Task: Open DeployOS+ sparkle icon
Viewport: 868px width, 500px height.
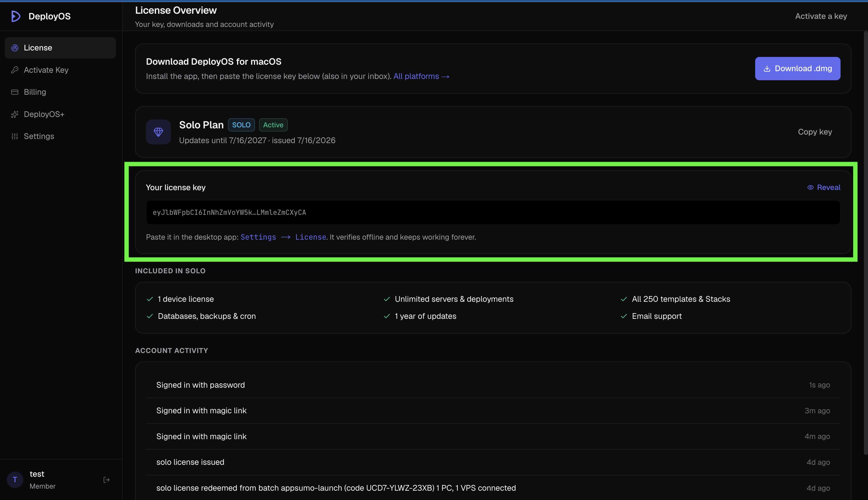Action: (x=15, y=114)
